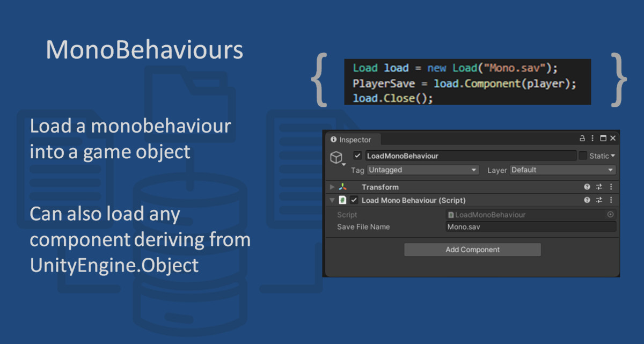Open the Tag dropdown showing Untagged
This screenshot has height=344, width=644.
[423, 170]
